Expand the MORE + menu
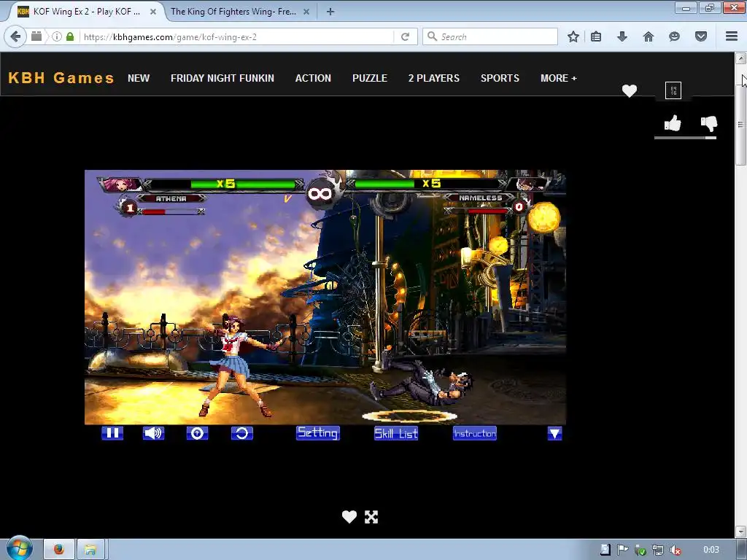This screenshot has width=747, height=560. tap(558, 78)
